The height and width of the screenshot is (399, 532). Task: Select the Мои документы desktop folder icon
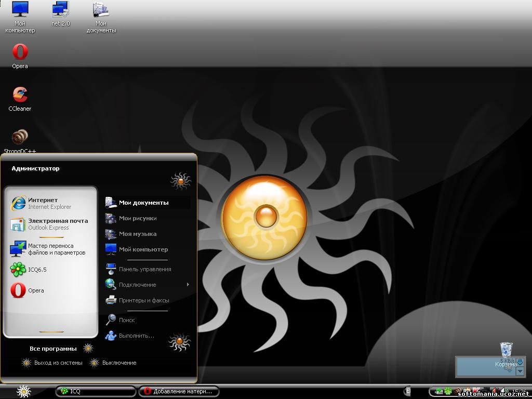[x=101, y=17]
